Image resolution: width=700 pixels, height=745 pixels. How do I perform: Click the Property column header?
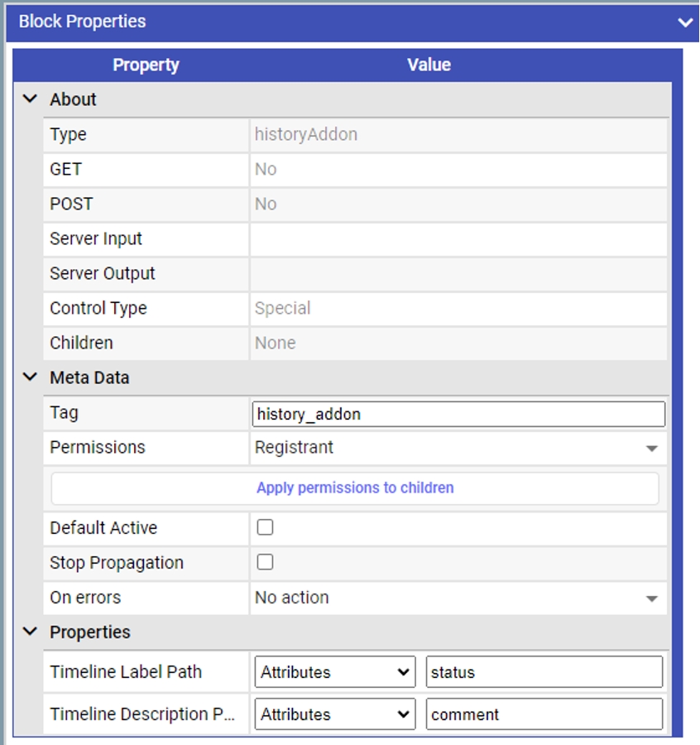[146, 65]
